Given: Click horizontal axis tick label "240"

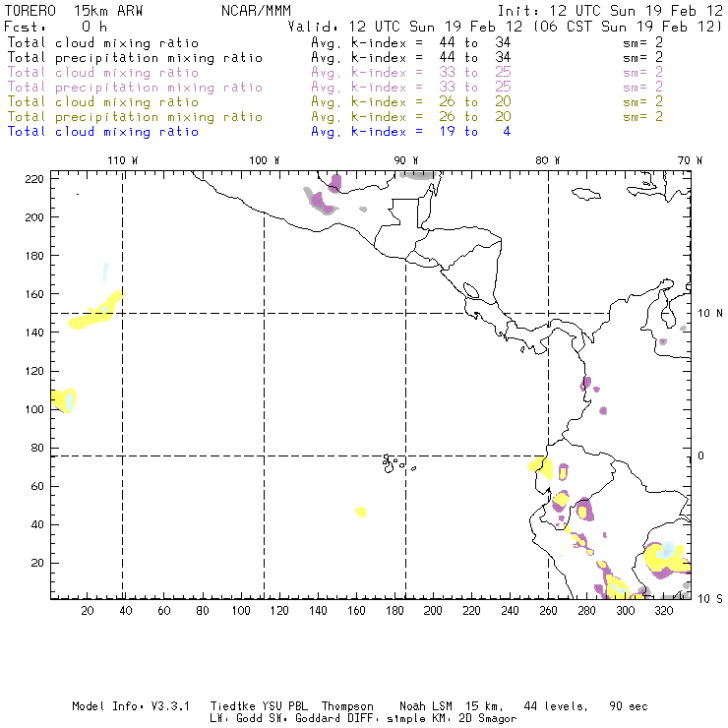Looking at the screenshot, I should [510, 611].
